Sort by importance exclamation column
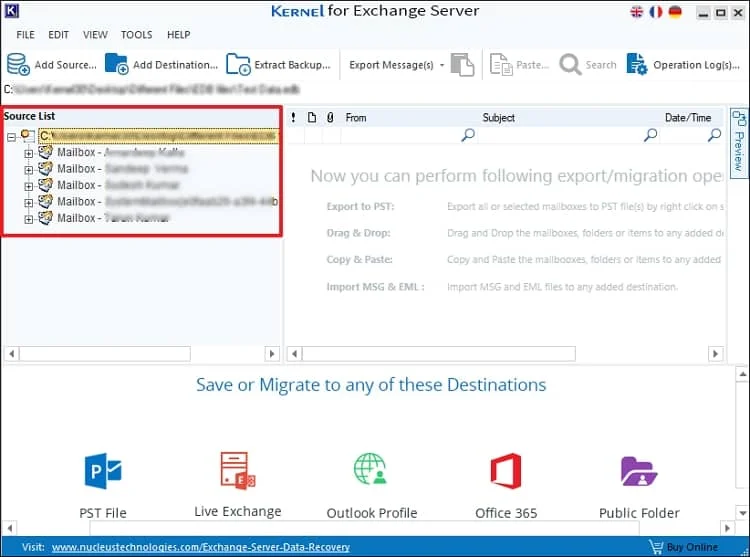 [293, 117]
